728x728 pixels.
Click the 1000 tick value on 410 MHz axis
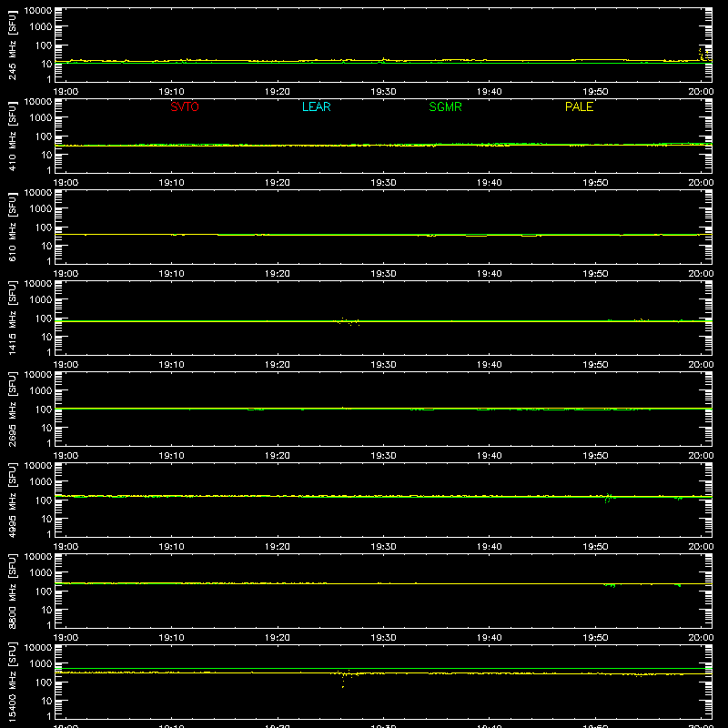(41, 117)
